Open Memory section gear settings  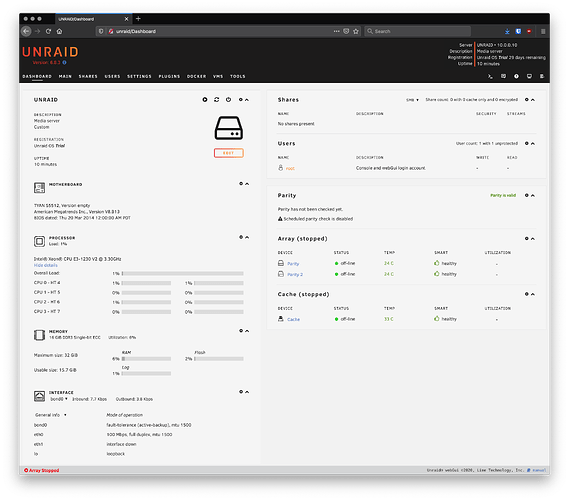241,330
